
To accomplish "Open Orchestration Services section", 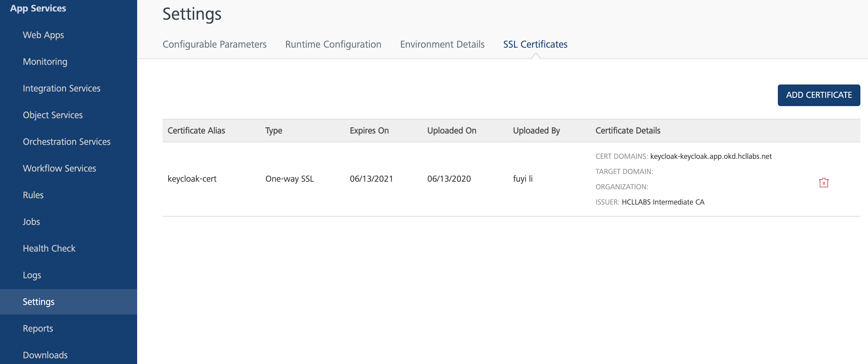I will point(66,142).
